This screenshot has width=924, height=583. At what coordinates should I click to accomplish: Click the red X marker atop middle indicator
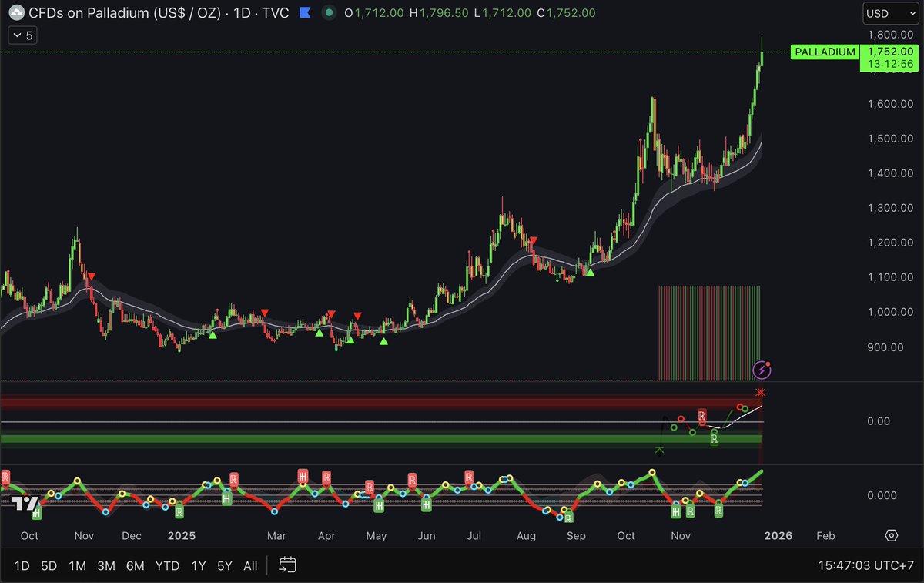pos(761,392)
